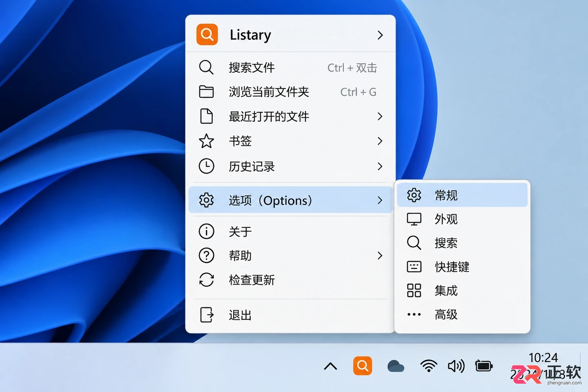Click the grid icon beside 集成
This screenshot has height=392, width=588.
tap(414, 290)
